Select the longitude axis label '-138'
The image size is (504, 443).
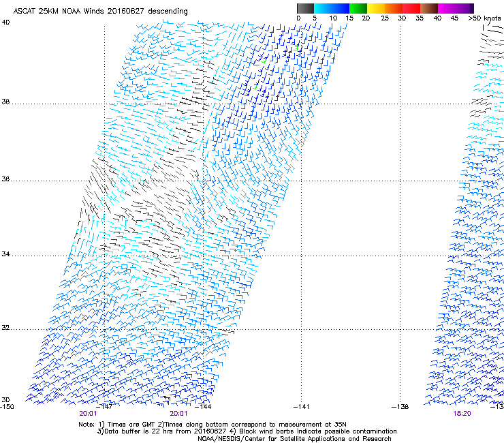click(x=400, y=407)
